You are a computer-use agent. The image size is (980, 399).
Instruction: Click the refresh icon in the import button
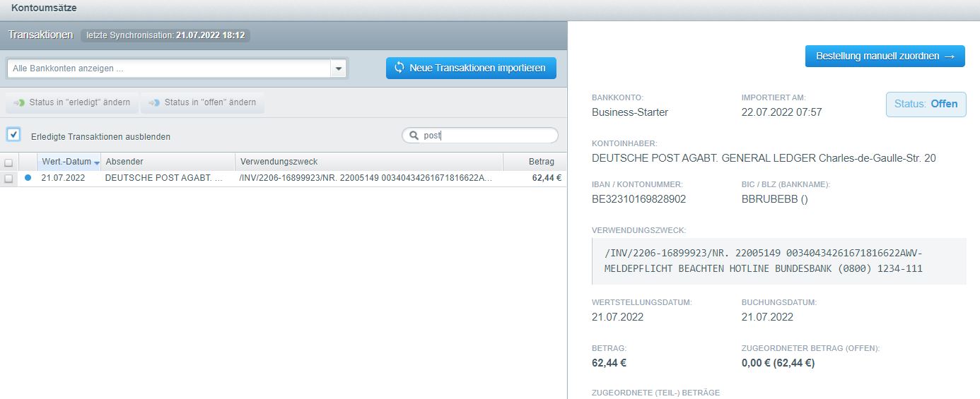[x=399, y=68]
